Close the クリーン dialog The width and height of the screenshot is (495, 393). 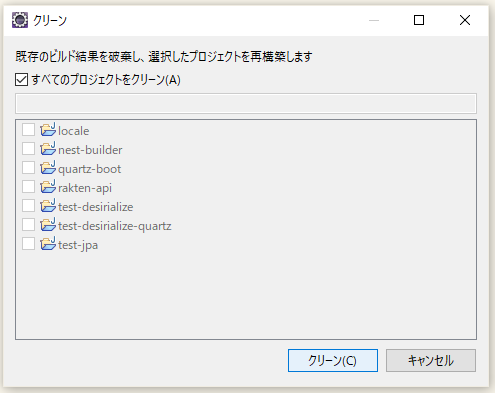pyautogui.click(x=465, y=20)
